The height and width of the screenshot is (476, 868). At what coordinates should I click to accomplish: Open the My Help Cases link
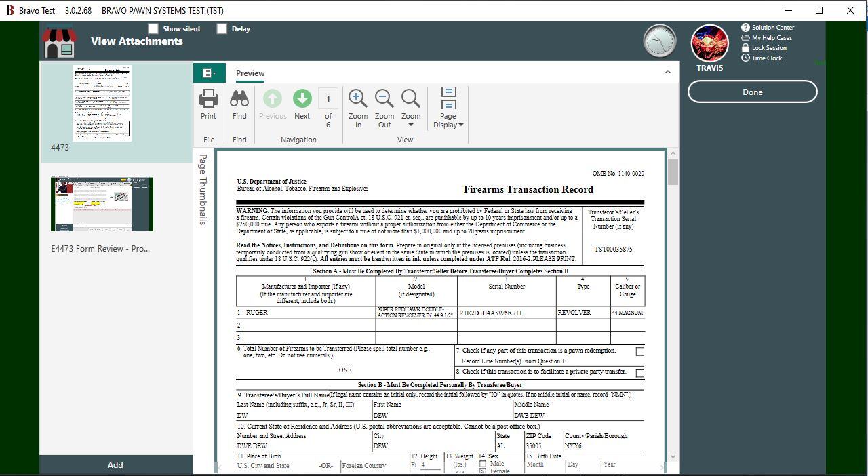tap(772, 38)
